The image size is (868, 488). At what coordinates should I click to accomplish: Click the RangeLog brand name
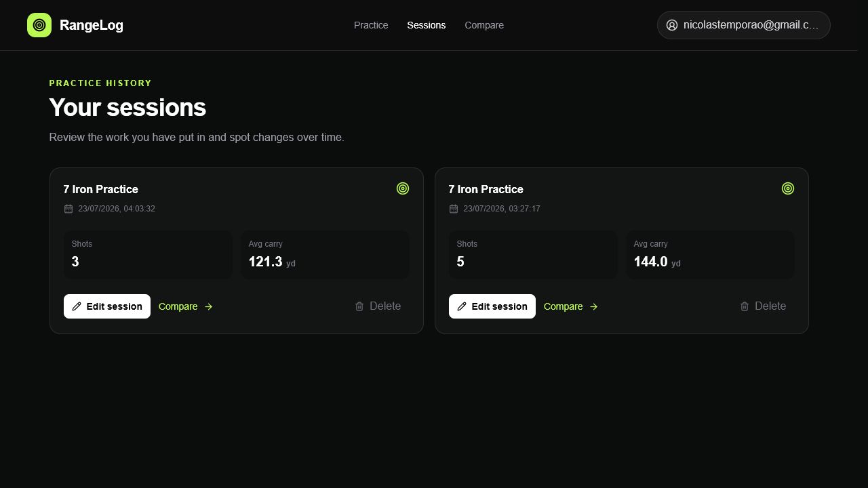pyautogui.click(x=92, y=25)
